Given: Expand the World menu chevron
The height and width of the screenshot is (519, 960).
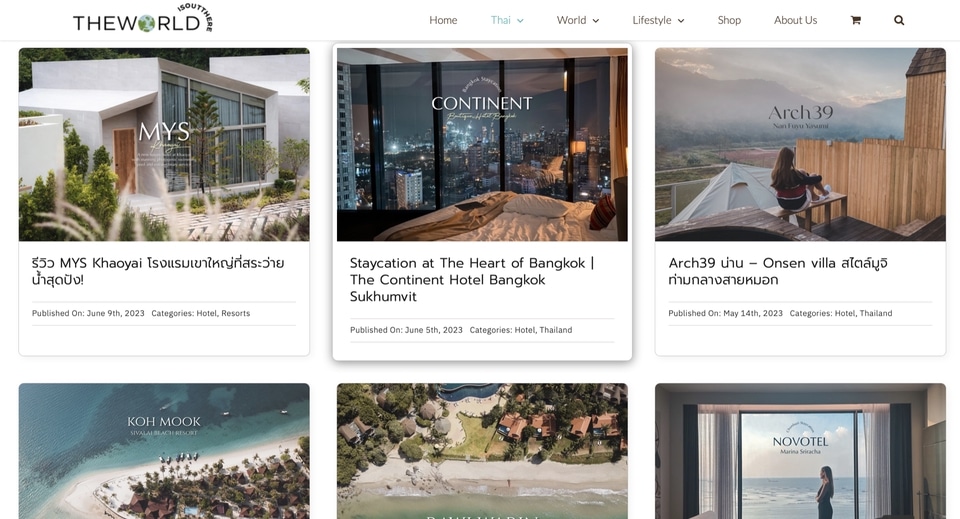Looking at the screenshot, I should click(596, 21).
